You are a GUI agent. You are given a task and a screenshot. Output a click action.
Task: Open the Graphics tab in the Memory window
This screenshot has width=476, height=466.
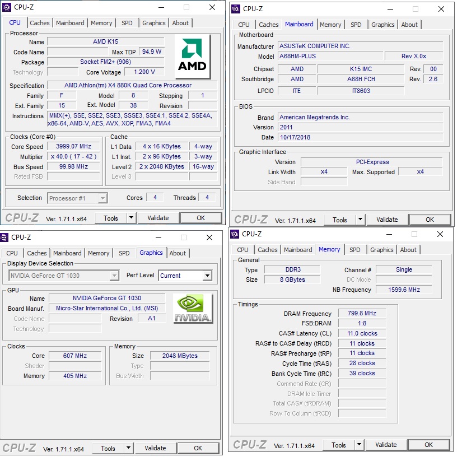point(381,250)
